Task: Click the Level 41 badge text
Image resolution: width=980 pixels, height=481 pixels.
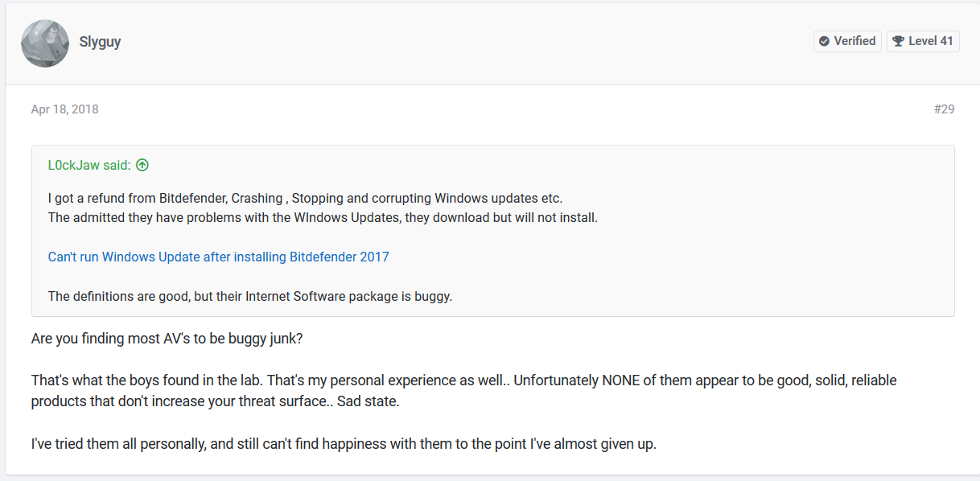Action: pyautogui.click(x=930, y=41)
